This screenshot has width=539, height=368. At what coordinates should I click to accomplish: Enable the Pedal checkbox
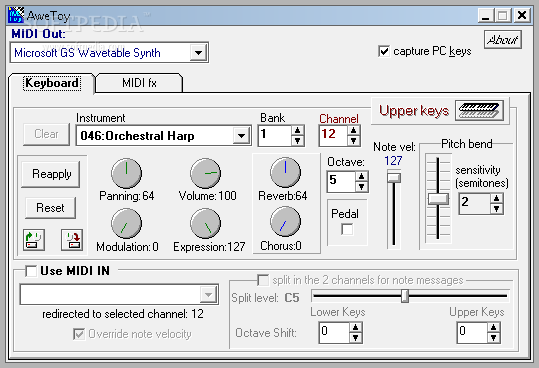(347, 229)
